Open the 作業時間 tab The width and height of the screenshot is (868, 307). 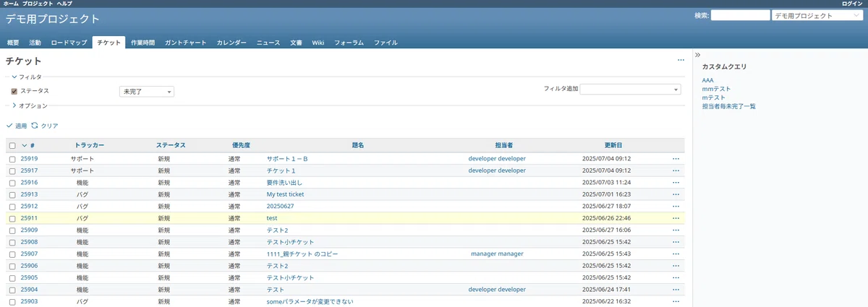coord(142,43)
